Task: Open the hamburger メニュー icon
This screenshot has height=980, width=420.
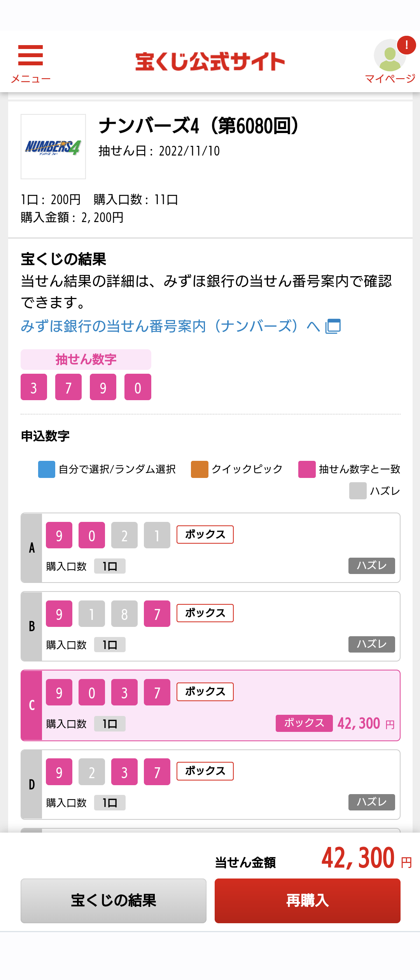Action: [x=30, y=56]
